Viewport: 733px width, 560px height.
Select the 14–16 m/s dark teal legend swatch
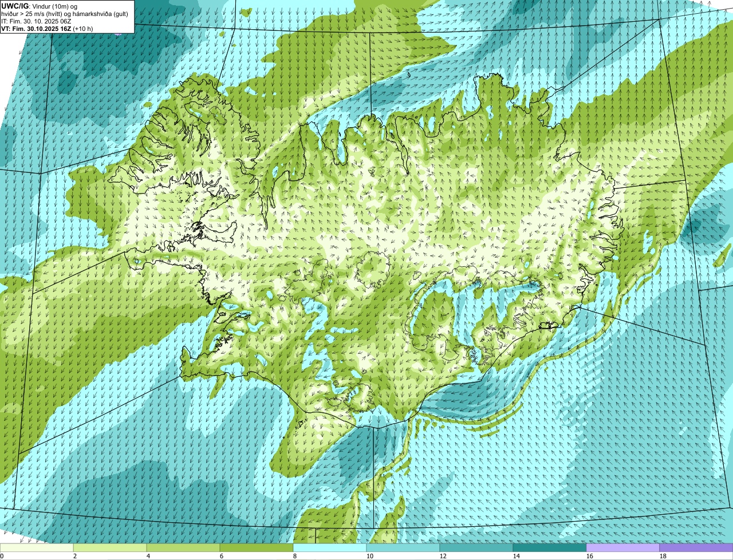(x=550, y=548)
